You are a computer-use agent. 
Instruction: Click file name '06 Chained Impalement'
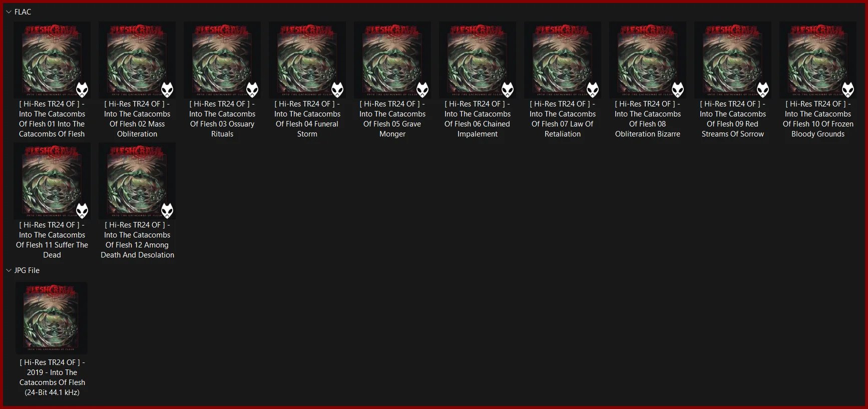pos(478,119)
